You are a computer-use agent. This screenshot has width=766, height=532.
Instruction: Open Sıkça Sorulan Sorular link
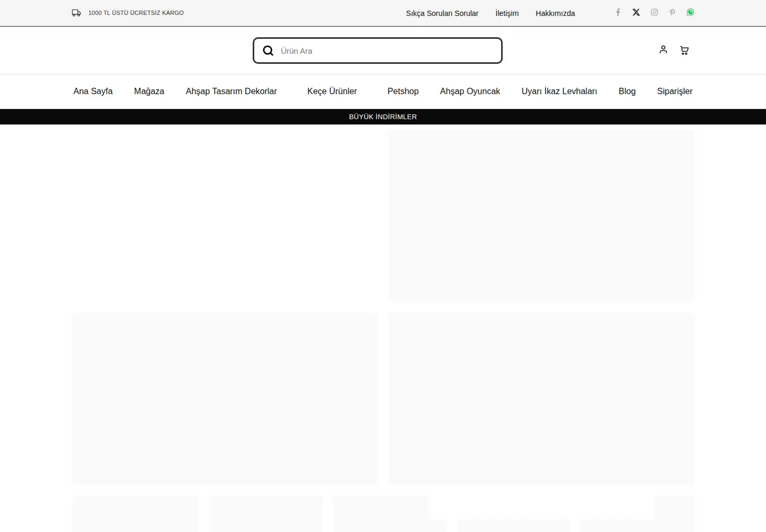442,13
